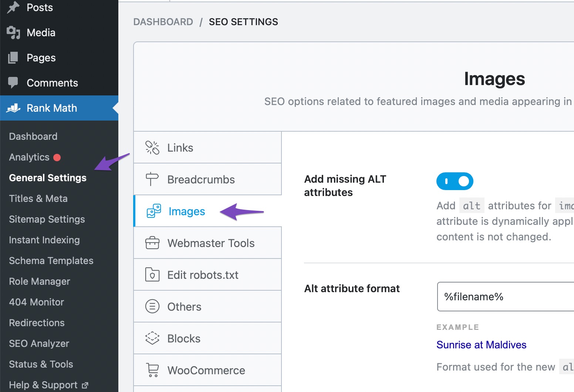Viewport: 574px width, 392px height.
Task: Click the Media icon in sidebar
Action: 13,33
